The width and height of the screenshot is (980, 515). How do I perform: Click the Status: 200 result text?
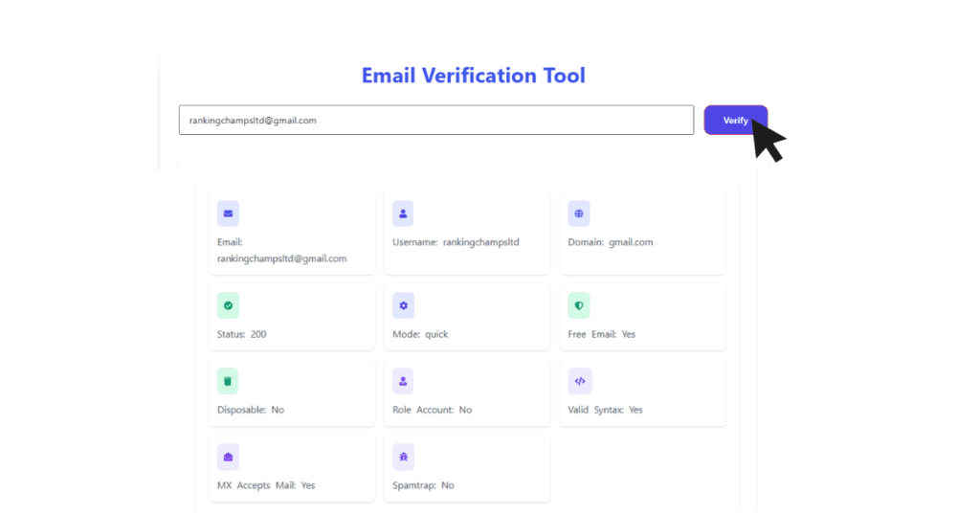(x=242, y=334)
